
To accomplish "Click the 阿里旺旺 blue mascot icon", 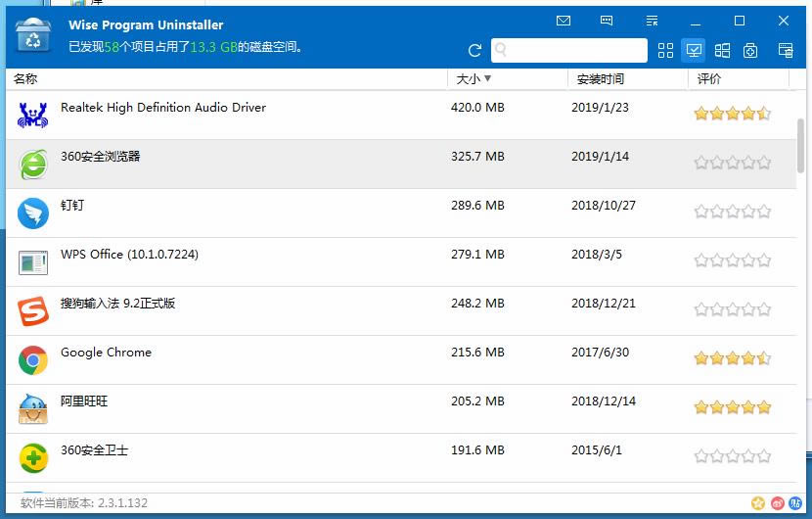I will click(x=33, y=409).
